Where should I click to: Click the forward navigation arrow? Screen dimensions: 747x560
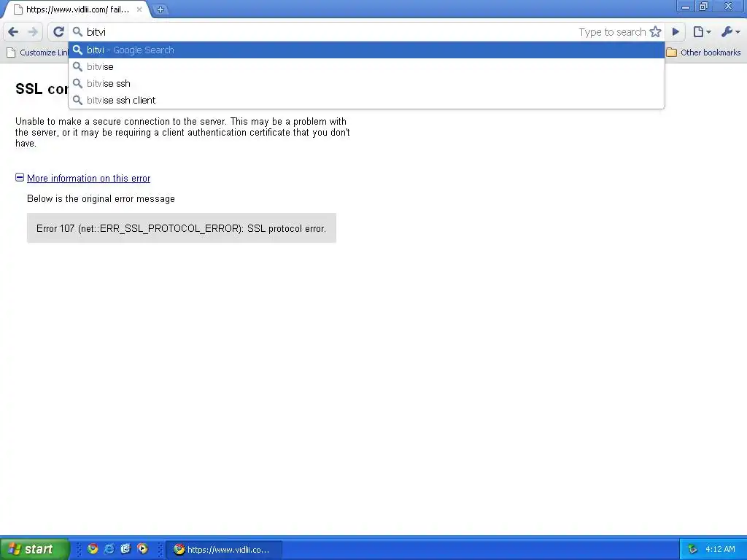[x=33, y=32]
